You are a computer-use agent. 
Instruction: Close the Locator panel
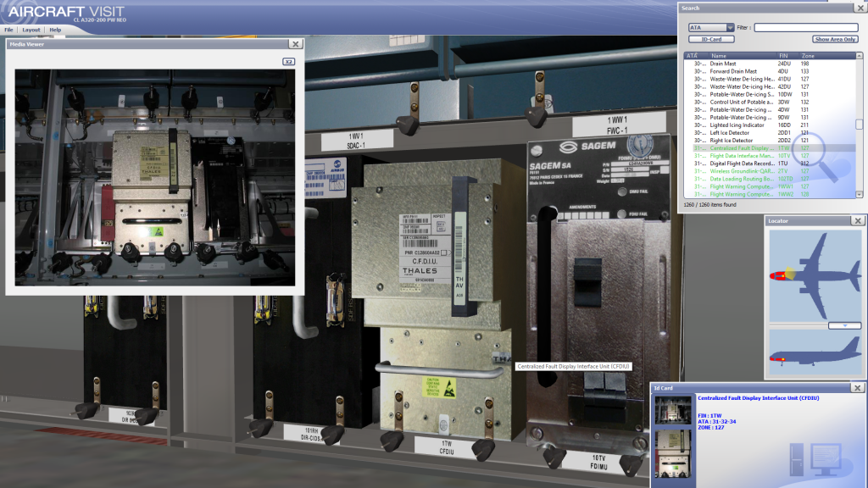[x=858, y=221]
